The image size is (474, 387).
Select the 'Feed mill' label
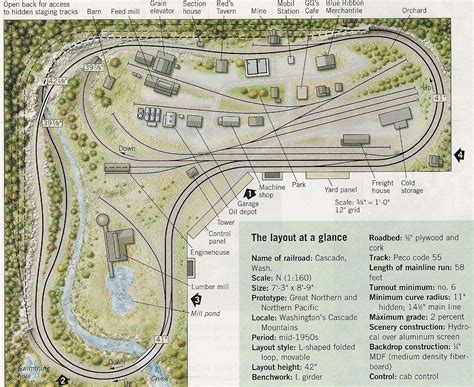[125, 11]
